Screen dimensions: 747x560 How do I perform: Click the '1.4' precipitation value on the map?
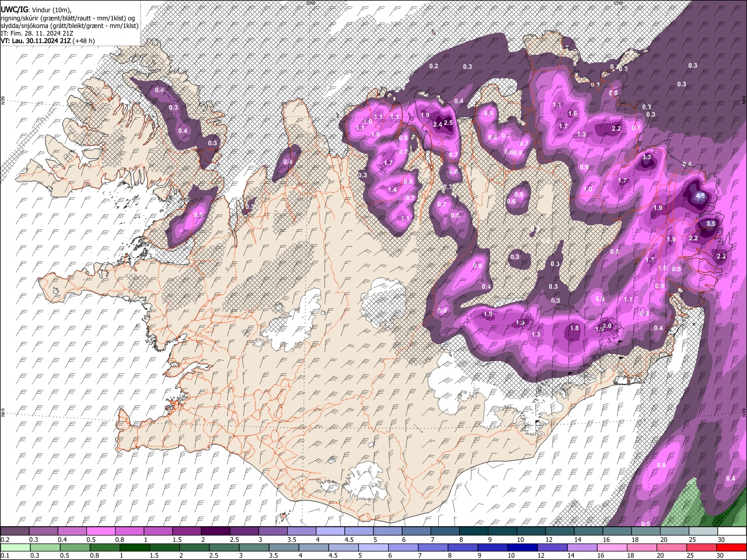tap(392, 190)
